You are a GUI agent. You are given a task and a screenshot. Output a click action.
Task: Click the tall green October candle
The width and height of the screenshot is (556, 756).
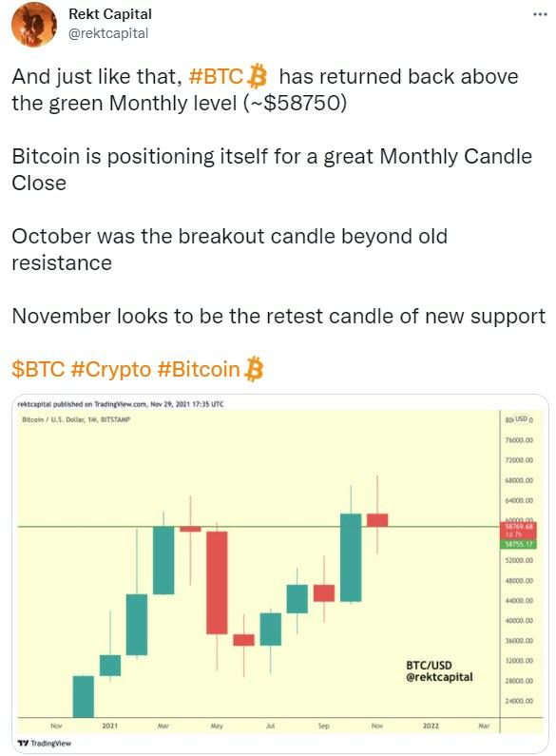pyautogui.click(x=351, y=557)
